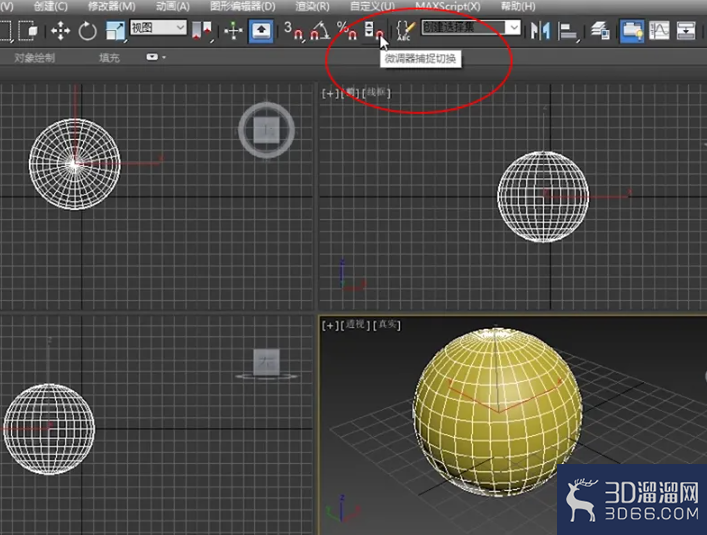
Task: Open the [线框] shading menu in front viewport
Action: (x=376, y=93)
